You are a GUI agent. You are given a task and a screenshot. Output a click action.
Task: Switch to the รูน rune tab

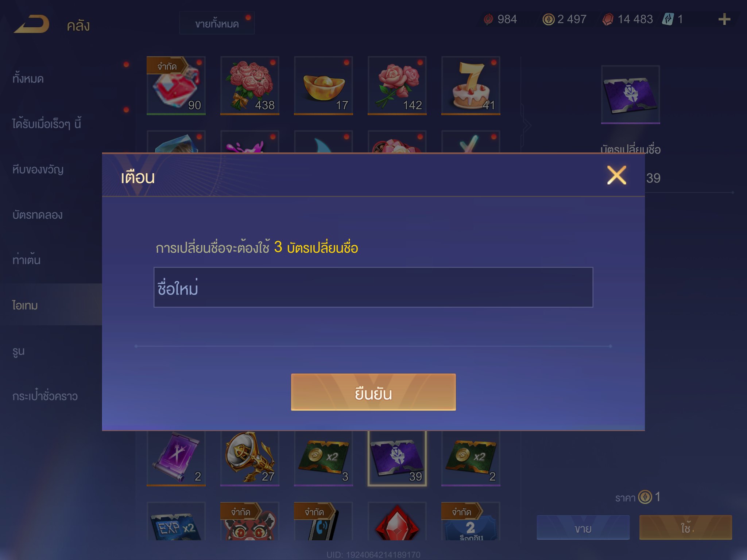point(19,351)
